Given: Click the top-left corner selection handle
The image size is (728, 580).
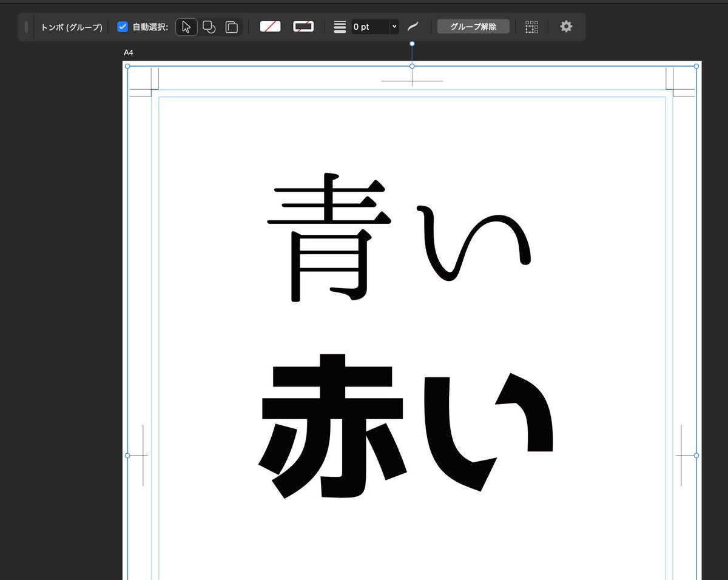Looking at the screenshot, I should 127,66.
